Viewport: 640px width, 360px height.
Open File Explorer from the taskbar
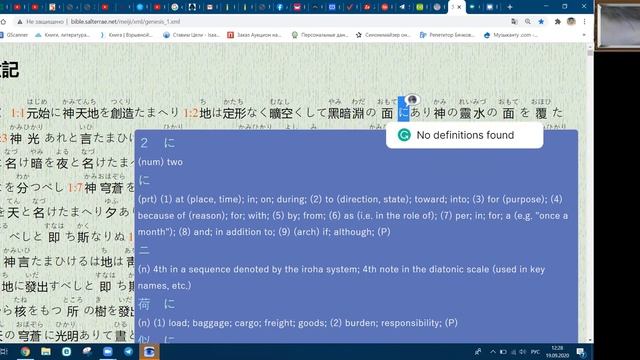[46, 351]
